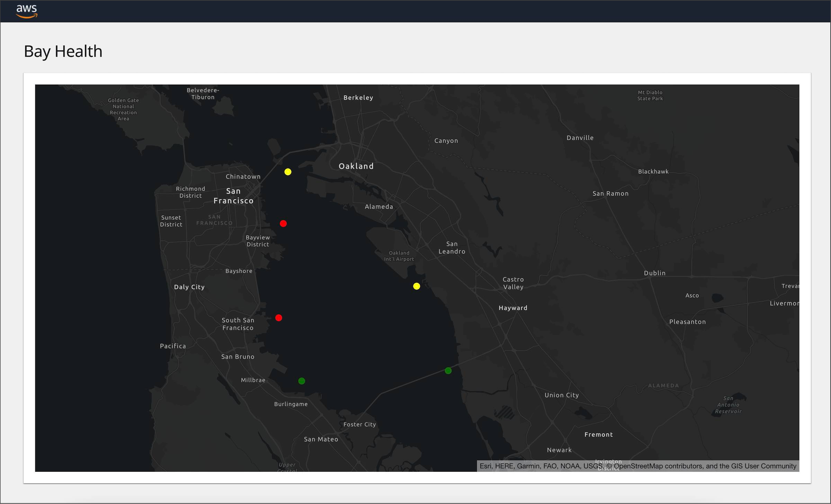This screenshot has width=831, height=504.
Task: Click the San Mateo label
Action: pos(321,439)
